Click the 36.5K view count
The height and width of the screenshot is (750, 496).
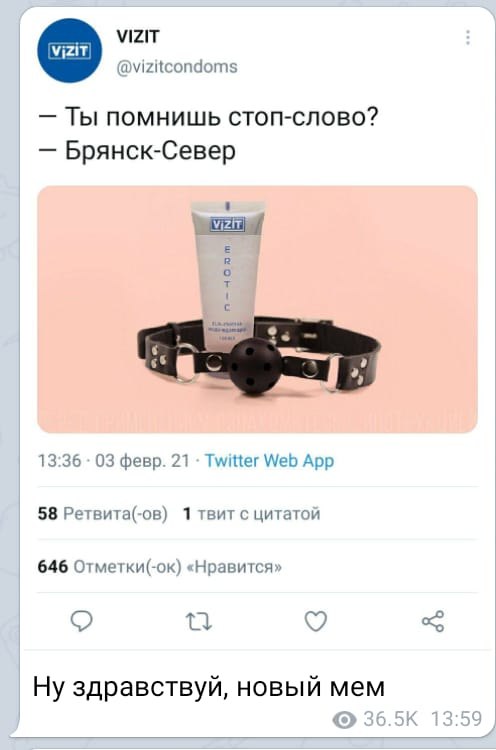pyautogui.click(x=390, y=719)
